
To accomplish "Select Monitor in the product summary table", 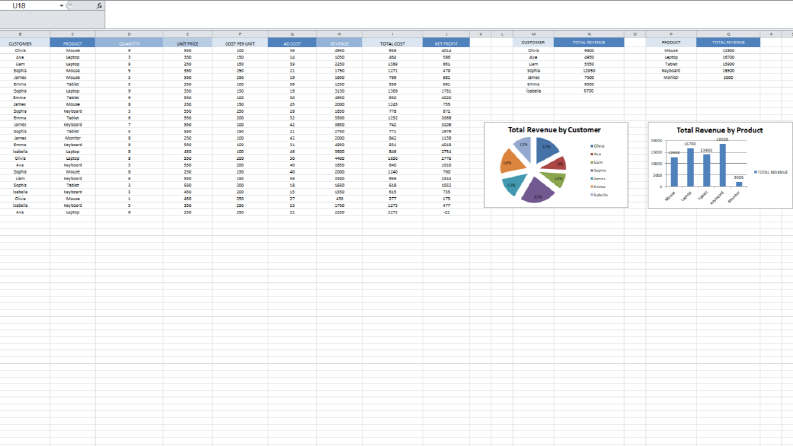I will [x=671, y=77].
